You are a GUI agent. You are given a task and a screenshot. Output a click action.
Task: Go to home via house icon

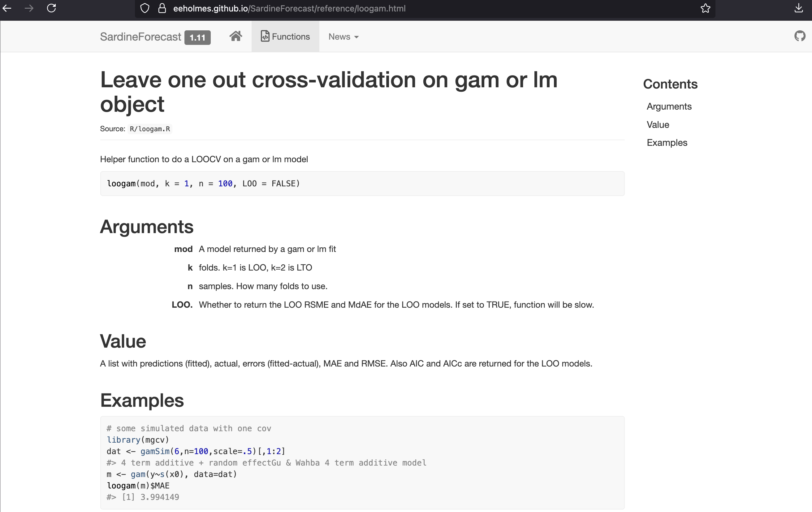tap(236, 36)
